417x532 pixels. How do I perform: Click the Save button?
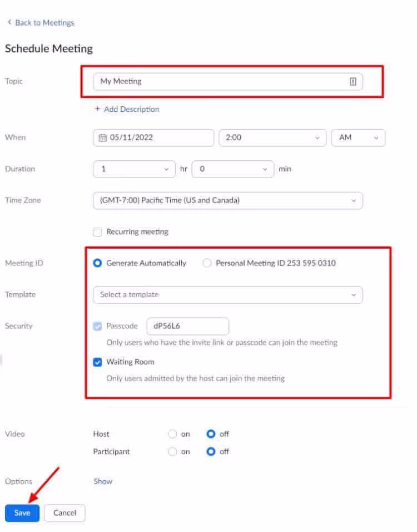[x=22, y=513]
